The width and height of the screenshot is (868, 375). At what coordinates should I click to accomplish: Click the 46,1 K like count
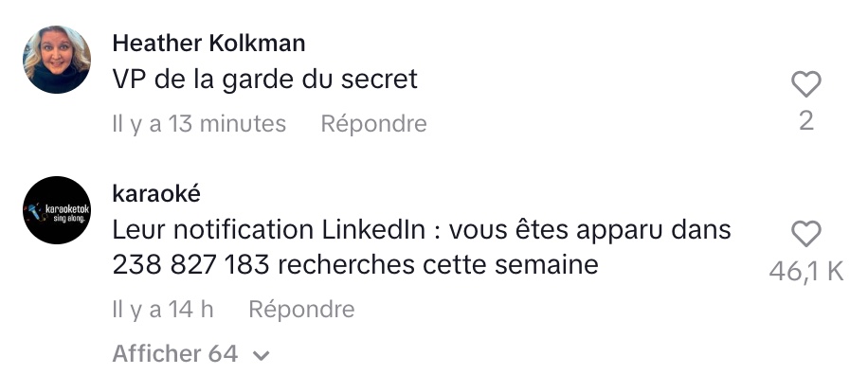click(806, 272)
